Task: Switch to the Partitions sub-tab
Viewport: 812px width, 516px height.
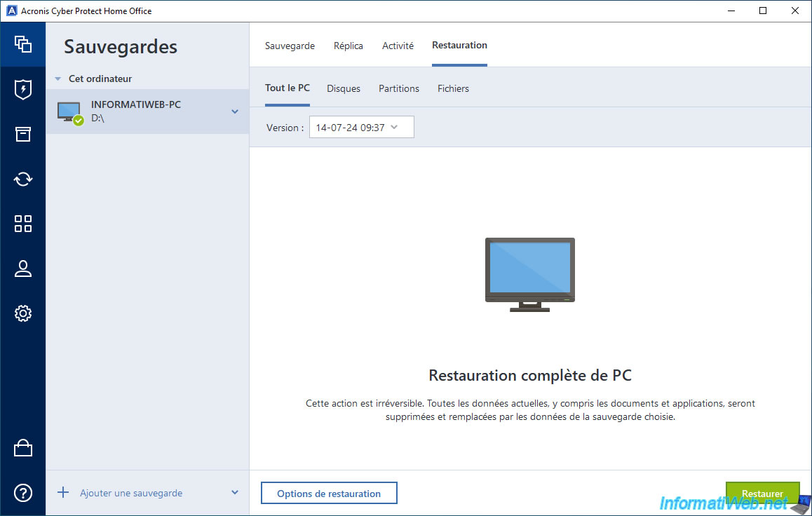Action: point(399,88)
